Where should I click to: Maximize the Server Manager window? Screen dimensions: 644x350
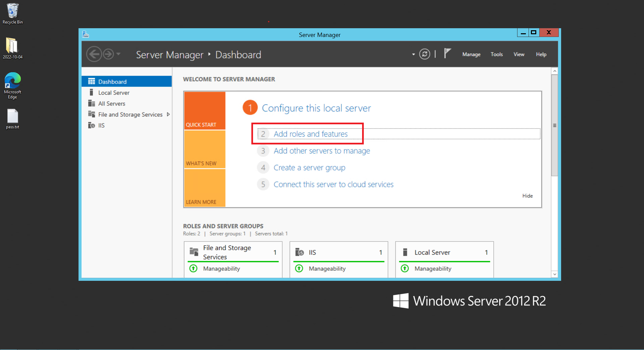pyautogui.click(x=534, y=33)
